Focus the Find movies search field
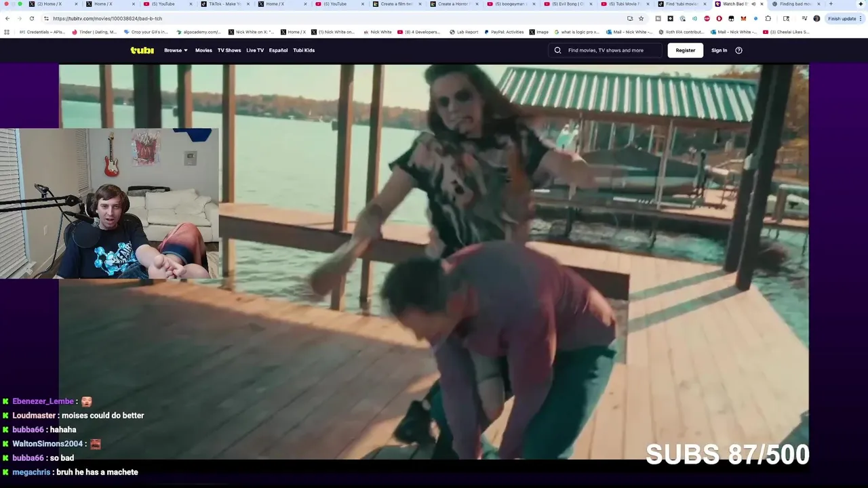The image size is (868, 488). click(605, 50)
